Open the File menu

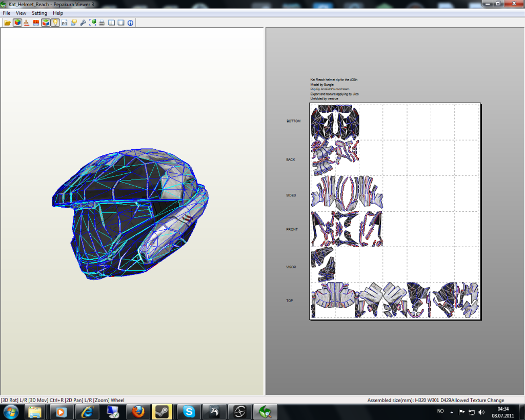[x=6, y=13]
